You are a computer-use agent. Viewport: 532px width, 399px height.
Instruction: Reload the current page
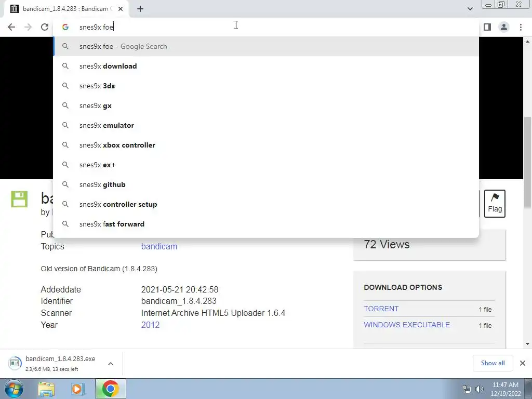point(45,27)
